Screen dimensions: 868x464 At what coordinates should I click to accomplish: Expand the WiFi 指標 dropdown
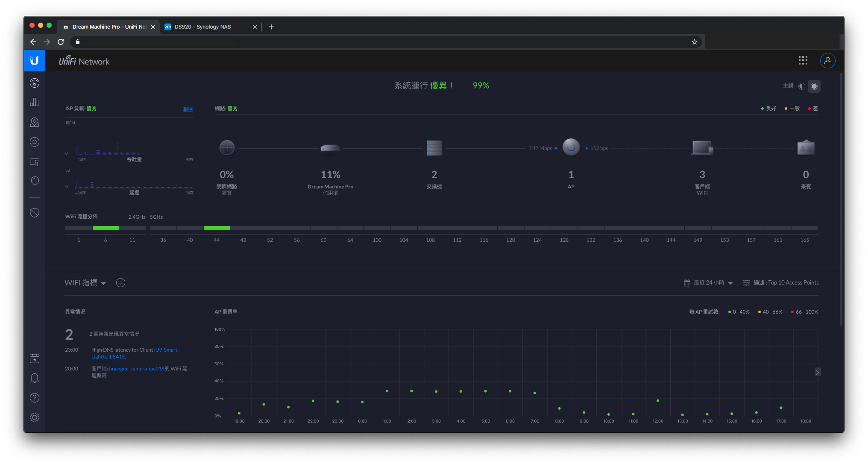point(85,283)
